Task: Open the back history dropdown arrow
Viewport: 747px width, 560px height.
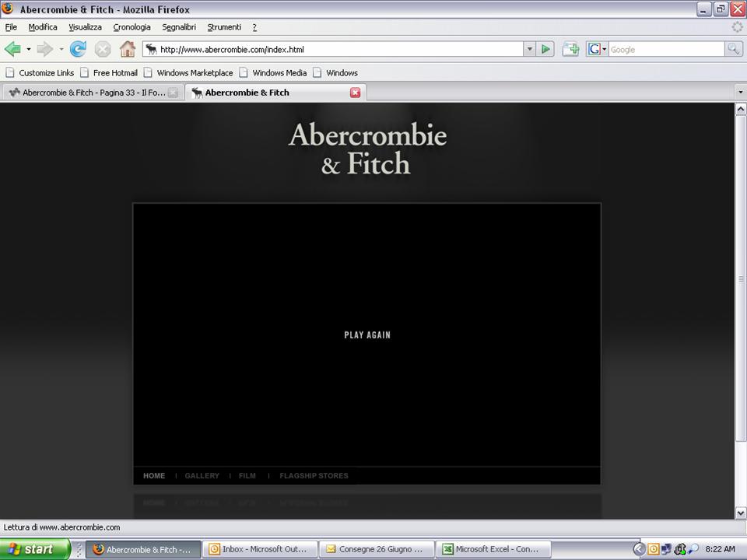Action: point(29,49)
